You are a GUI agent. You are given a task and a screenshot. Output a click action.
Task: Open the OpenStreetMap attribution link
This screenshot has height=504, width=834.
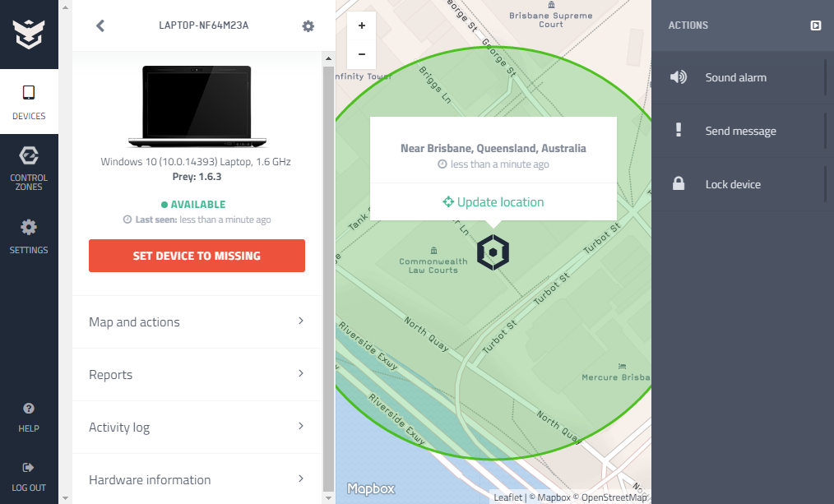coord(614,497)
